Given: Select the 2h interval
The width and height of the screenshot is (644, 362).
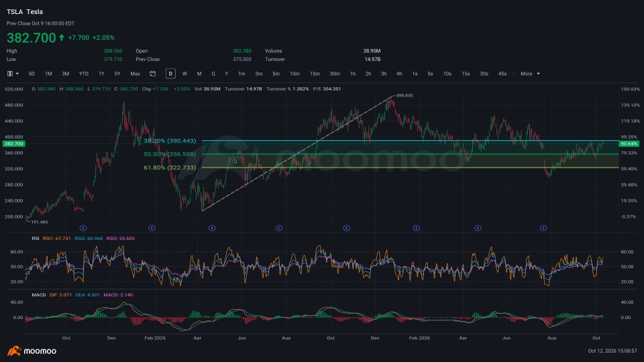Looking at the screenshot, I should [368, 74].
